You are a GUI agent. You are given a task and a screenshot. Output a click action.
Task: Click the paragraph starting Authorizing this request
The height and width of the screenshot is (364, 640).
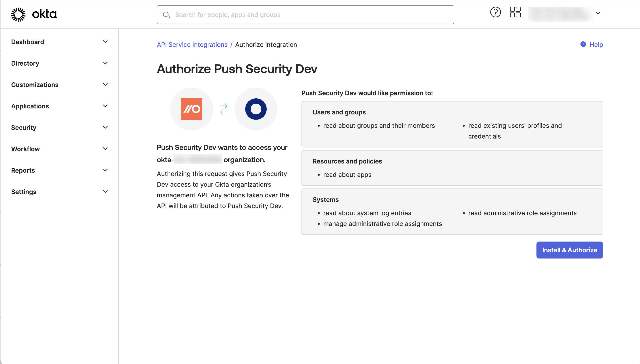tap(223, 190)
